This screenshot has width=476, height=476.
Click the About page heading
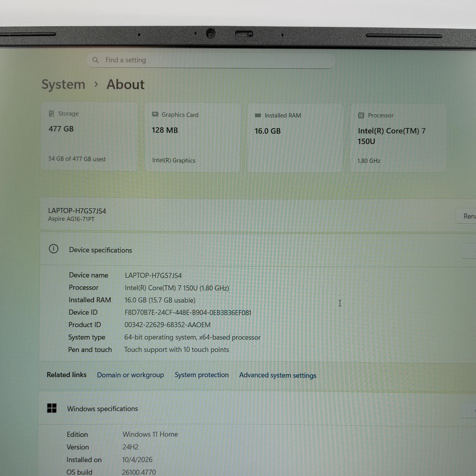point(125,84)
